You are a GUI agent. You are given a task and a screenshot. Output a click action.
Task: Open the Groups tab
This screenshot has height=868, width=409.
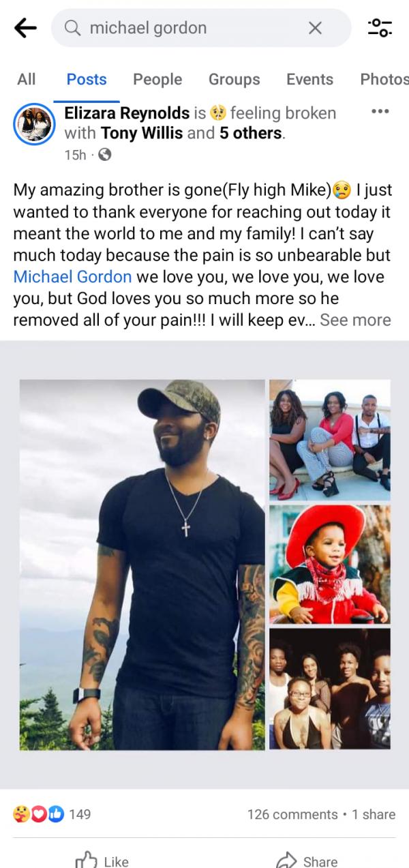click(234, 79)
